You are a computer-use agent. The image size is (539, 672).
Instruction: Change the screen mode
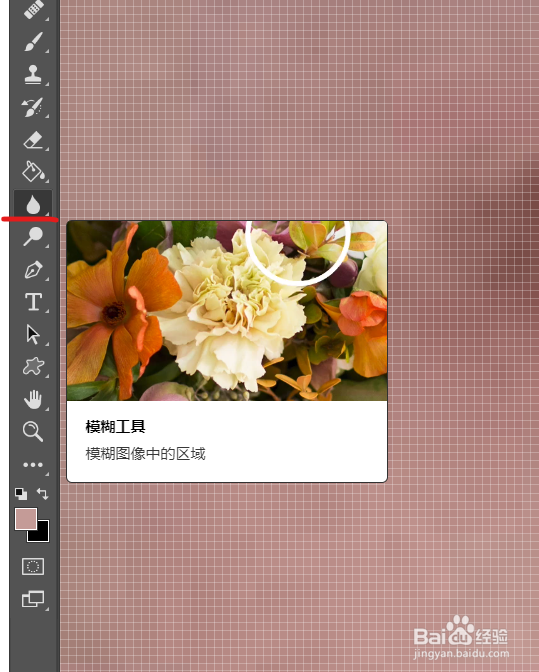(33, 599)
